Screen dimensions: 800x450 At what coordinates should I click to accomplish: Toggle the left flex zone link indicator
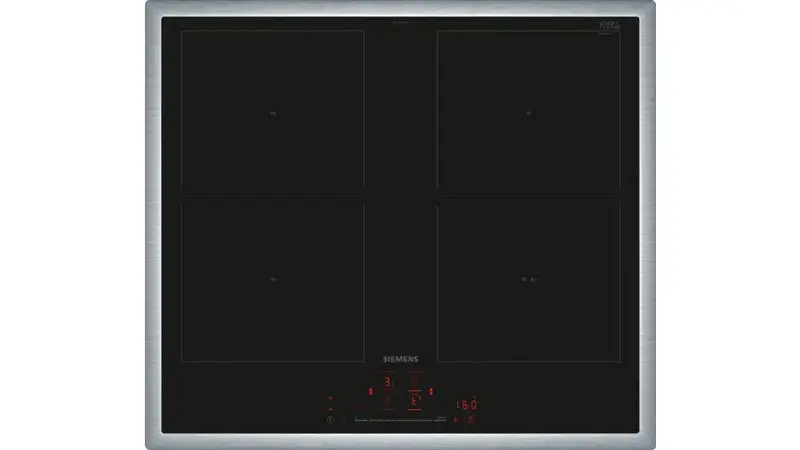[370, 391]
